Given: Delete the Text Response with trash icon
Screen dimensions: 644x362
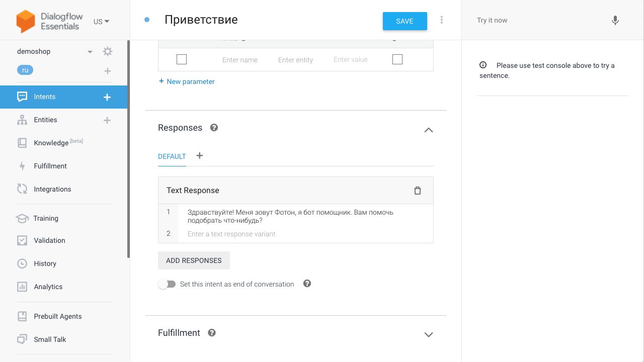Looking at the screenshot, I should pos(417,191).
